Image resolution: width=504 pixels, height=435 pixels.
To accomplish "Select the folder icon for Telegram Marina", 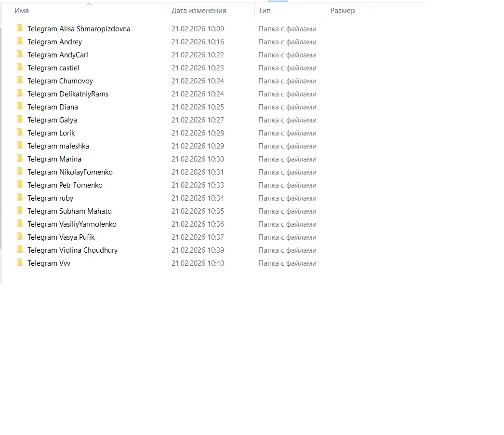I will (x=20, y=159).
